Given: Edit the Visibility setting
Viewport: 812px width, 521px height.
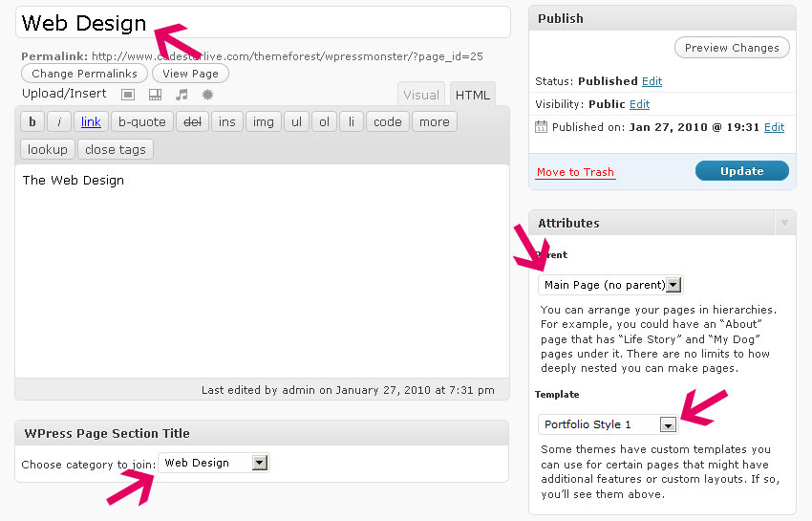Looking at the screenshot, I should (639, 104).
